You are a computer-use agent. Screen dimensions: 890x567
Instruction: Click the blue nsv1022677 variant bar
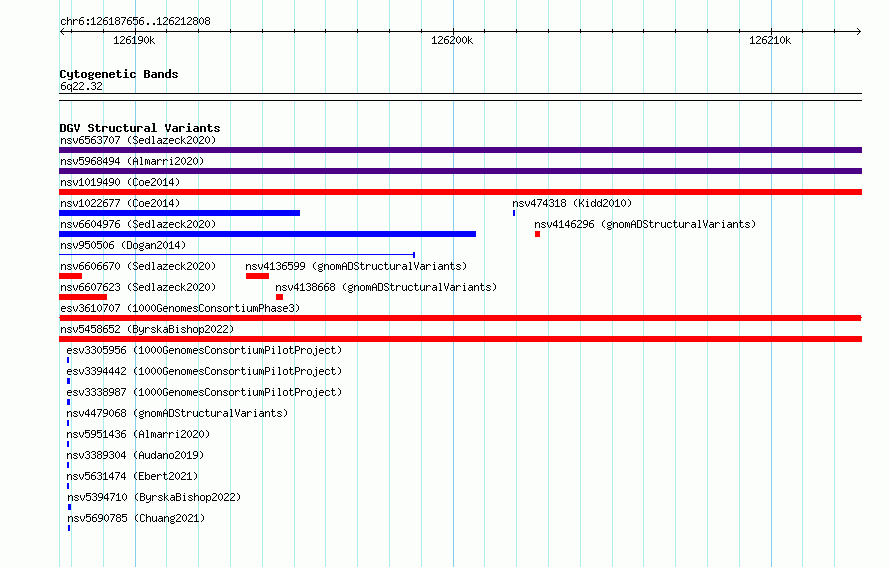[179, 213]
